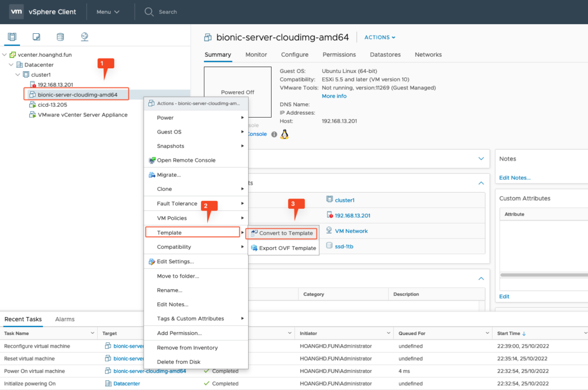Switch to the Datastores tab
This screenshot has height=390, width=588.
tap(385, 54)
